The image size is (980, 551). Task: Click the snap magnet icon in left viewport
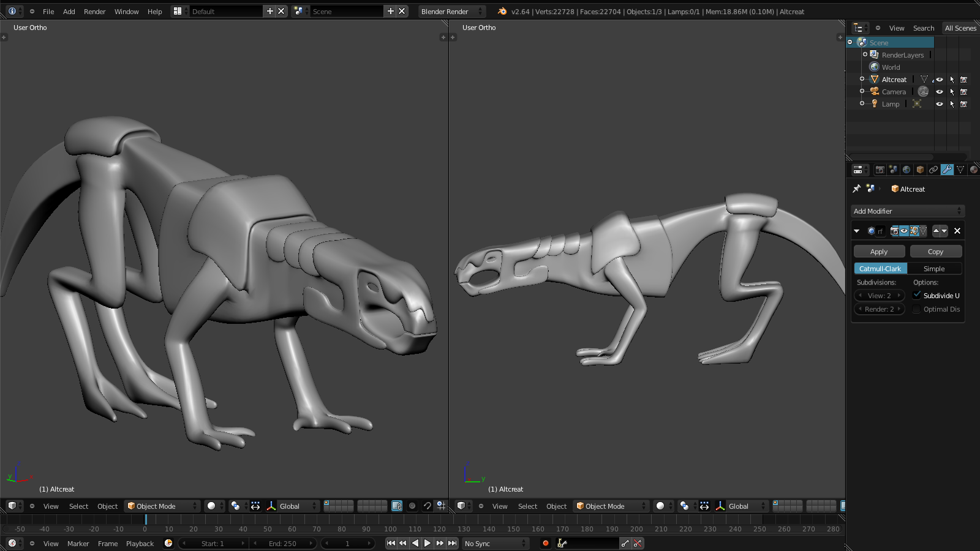pyautogui.click(x=427, y=506)
